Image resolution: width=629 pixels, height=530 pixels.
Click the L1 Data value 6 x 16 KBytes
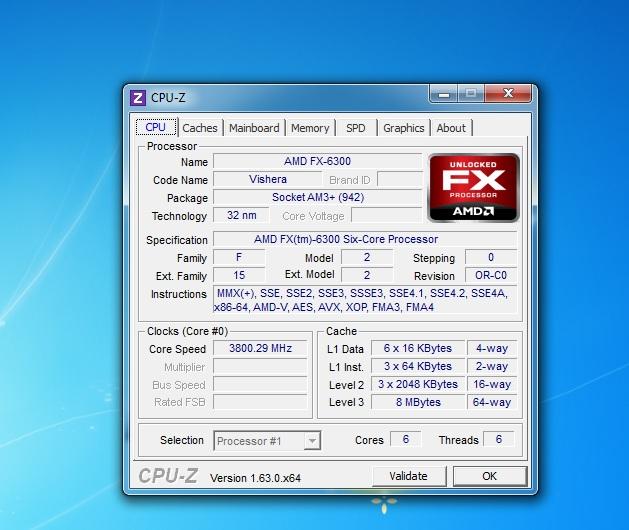pos(418,348)
